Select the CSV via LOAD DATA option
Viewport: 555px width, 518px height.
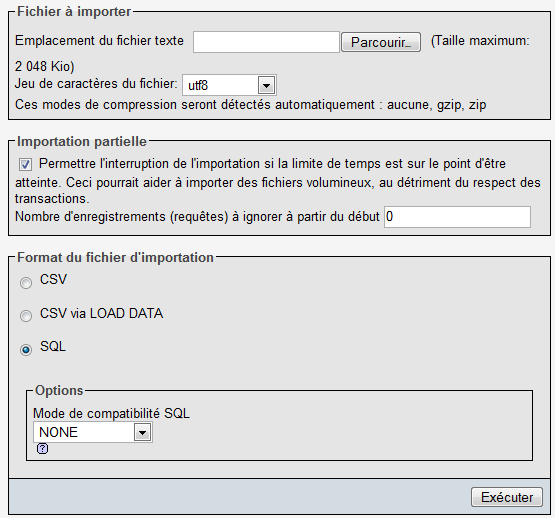click(x=26, y=315)
